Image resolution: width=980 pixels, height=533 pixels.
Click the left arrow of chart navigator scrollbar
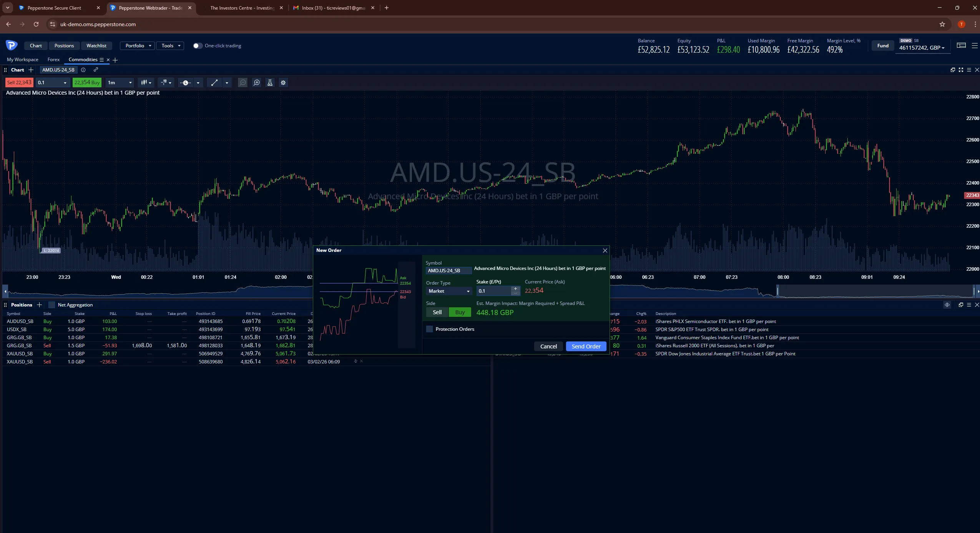pos(5,291)
